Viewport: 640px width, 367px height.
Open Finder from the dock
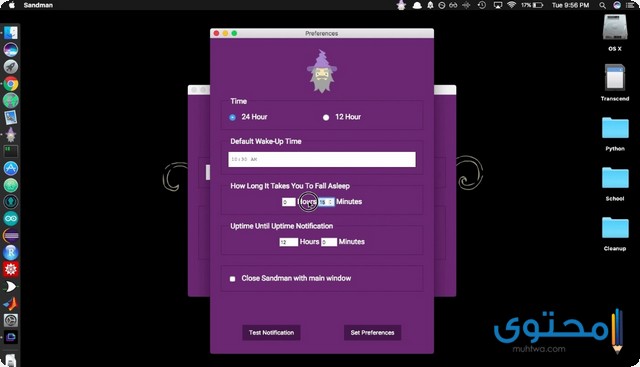[11, 33]
